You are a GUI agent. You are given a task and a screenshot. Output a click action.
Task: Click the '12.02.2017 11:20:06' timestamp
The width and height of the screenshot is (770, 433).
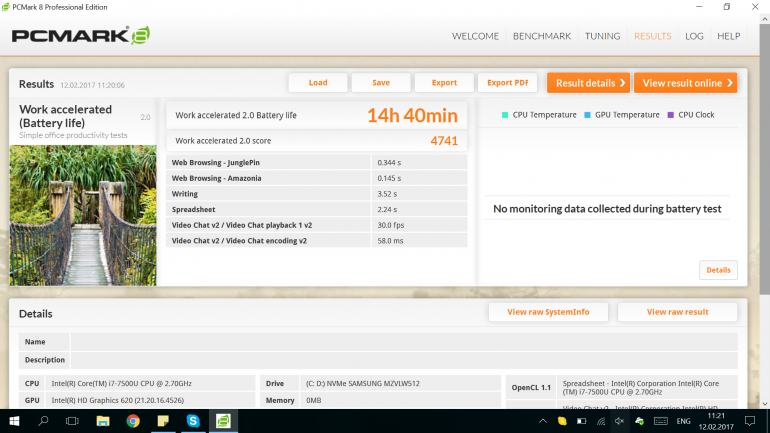(92, 85)
